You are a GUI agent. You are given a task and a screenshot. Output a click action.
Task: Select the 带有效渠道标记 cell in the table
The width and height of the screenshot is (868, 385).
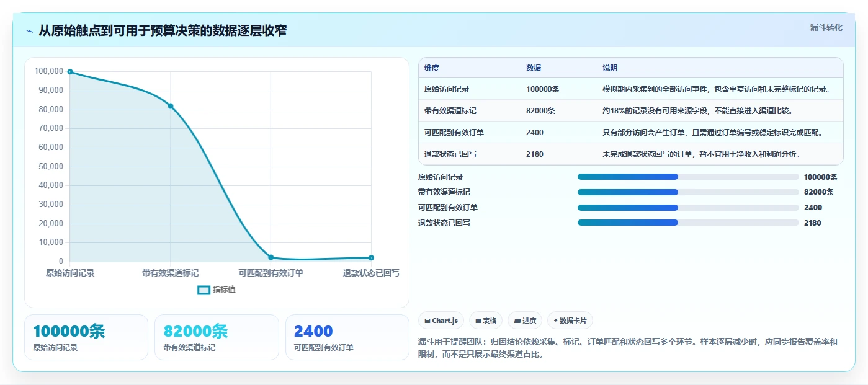[450, 111]
